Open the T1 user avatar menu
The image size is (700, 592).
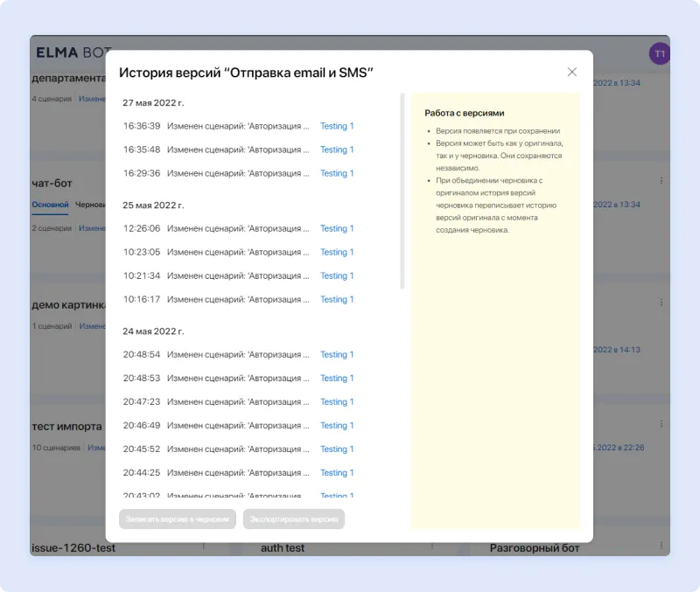point(659,53)
